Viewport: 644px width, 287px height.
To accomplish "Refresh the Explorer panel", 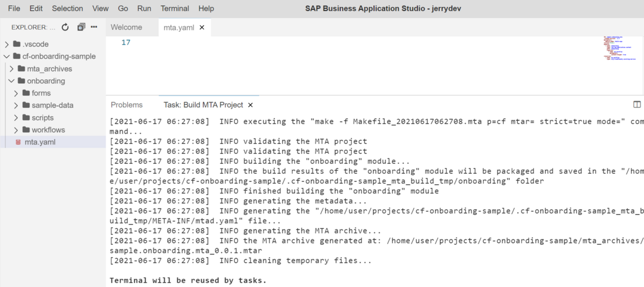I will click(65, 27).
